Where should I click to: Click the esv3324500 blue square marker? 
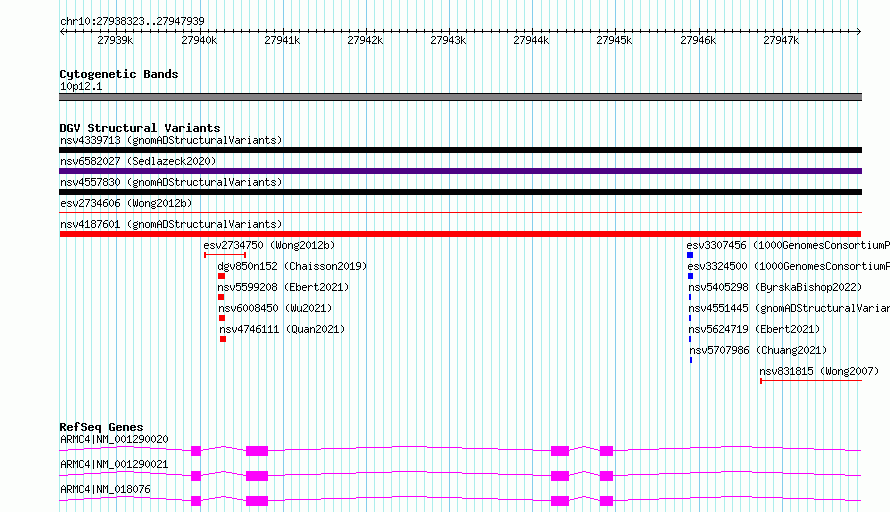[x=691, y=276]
